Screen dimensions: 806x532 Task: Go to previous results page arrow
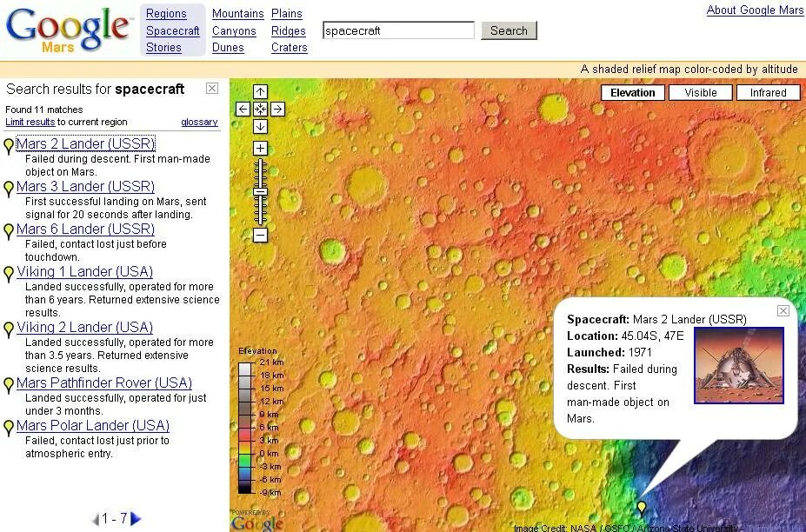(95, 519)
